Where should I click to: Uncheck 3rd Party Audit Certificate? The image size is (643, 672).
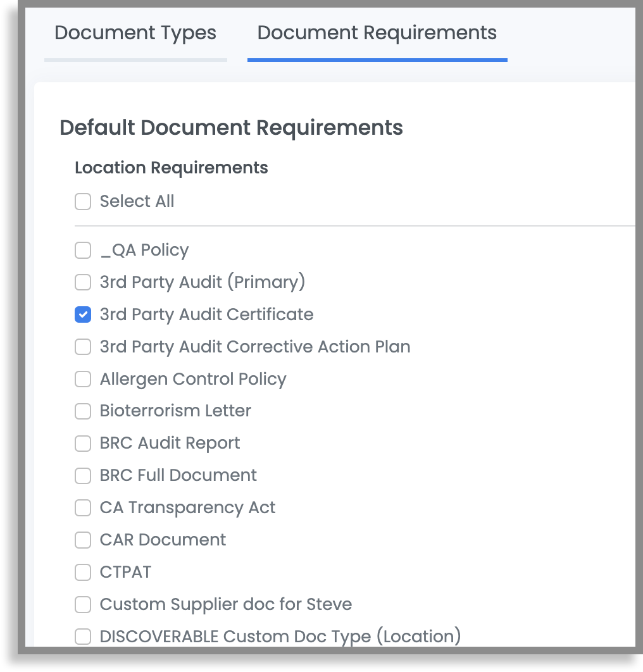(x=82, y=314)
